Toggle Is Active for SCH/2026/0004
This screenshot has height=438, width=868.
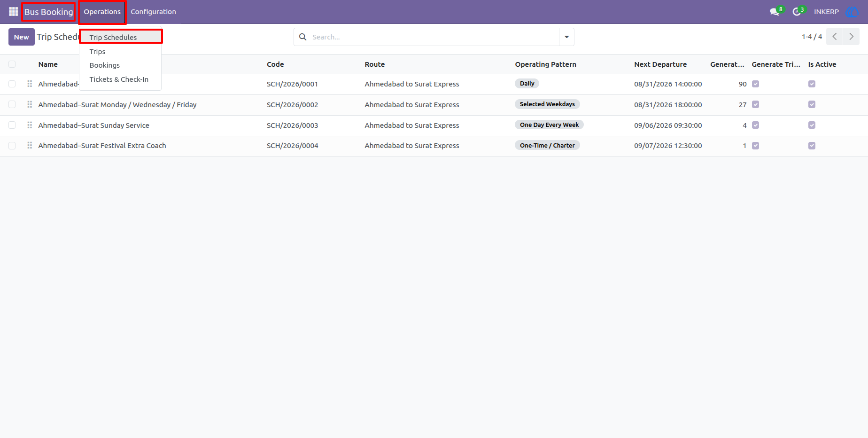[x=812, y=146]
